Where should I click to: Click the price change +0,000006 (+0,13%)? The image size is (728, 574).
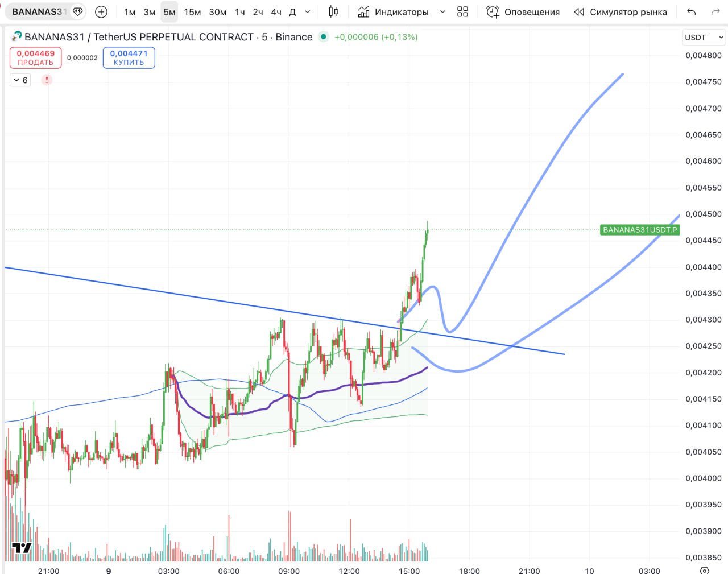(376, 37)
